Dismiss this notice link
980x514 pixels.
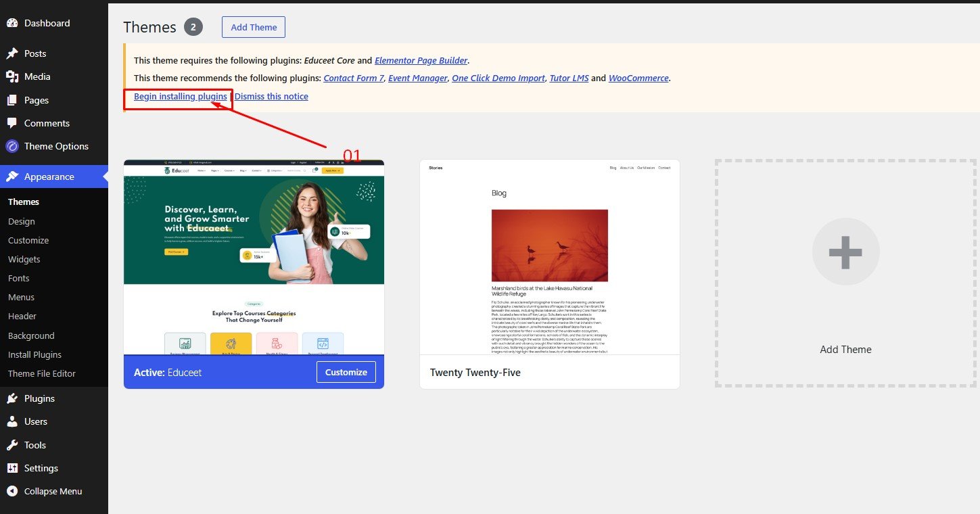(x=271, y=96)
